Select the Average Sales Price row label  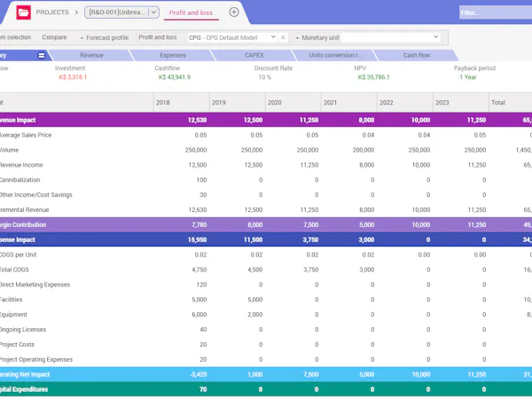pyautogui.click(x=26, y=135)
